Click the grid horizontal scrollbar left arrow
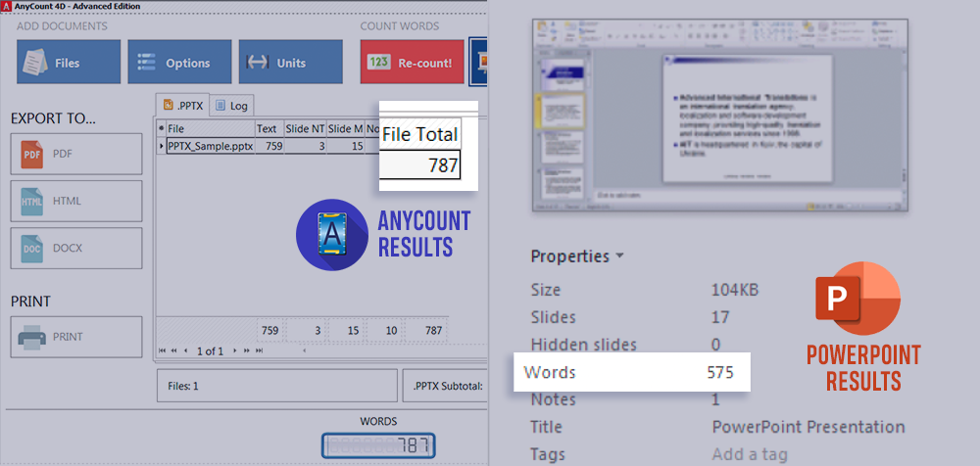980x466 pixels. (x=305, y=350)
